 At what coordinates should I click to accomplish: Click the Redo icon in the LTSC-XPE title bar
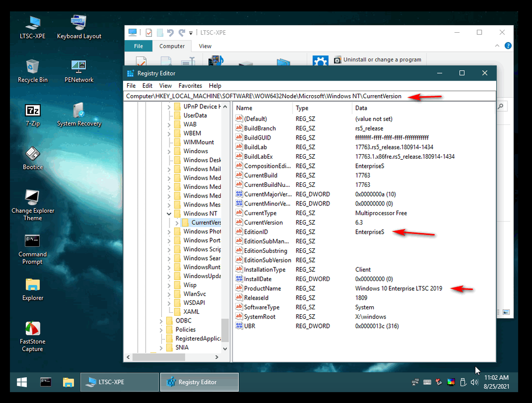182,33
